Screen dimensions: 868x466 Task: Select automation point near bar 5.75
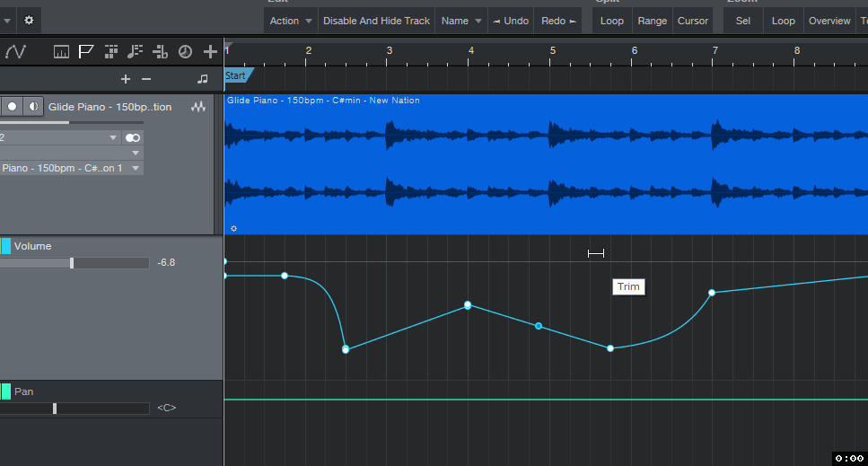pyautogui.click(x=610, y=348)
